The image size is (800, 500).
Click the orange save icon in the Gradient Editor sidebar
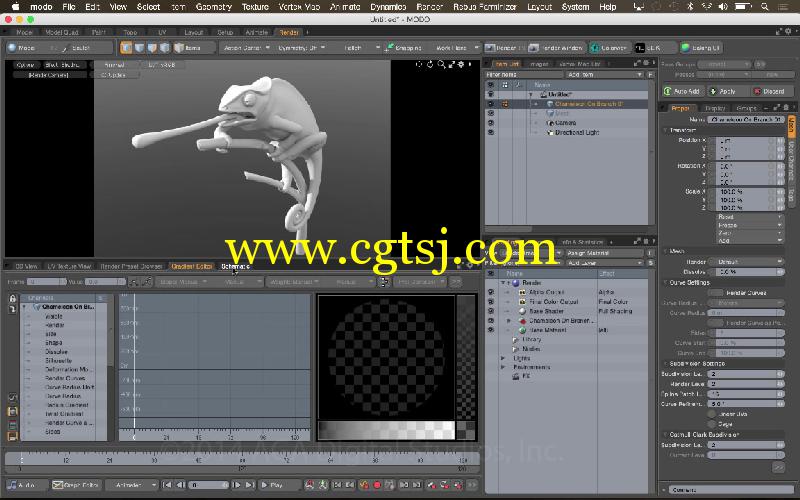tap(13, 411)
